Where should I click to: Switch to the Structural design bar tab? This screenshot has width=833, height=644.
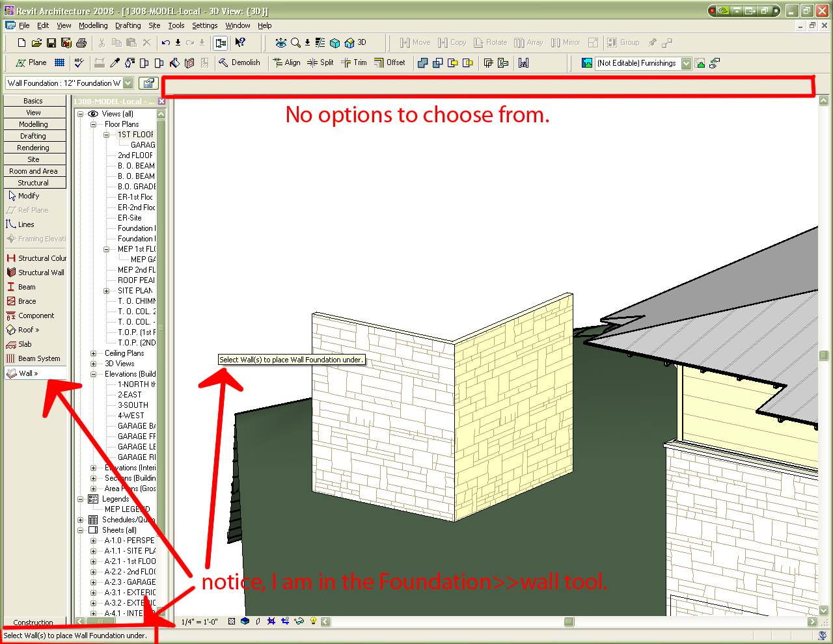point(34,183)
